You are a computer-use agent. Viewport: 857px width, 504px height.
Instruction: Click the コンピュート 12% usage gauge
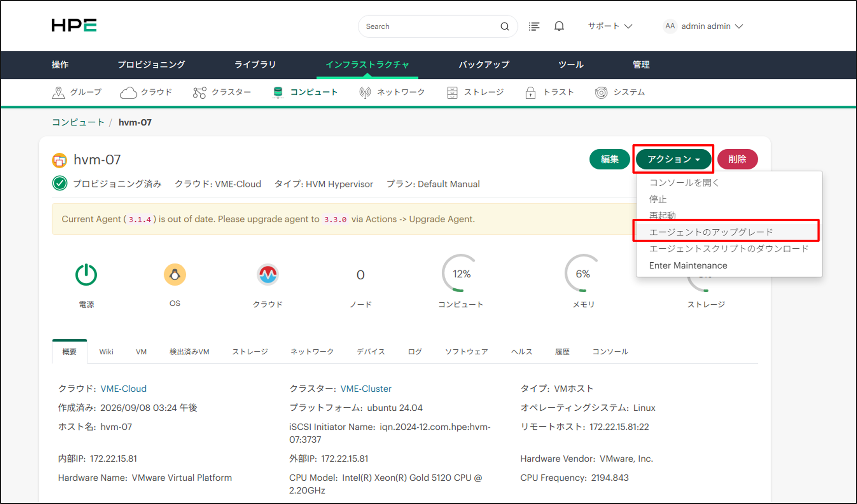click(x=461, y=274)
